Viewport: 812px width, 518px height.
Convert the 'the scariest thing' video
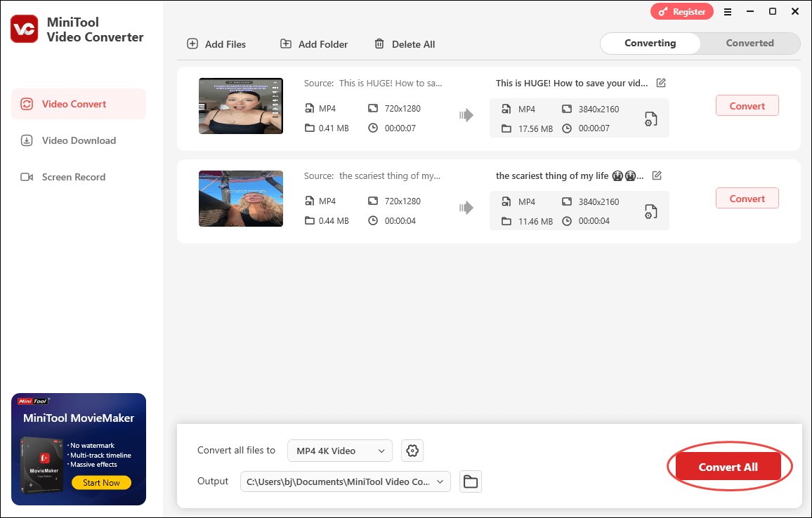(747, 198)
